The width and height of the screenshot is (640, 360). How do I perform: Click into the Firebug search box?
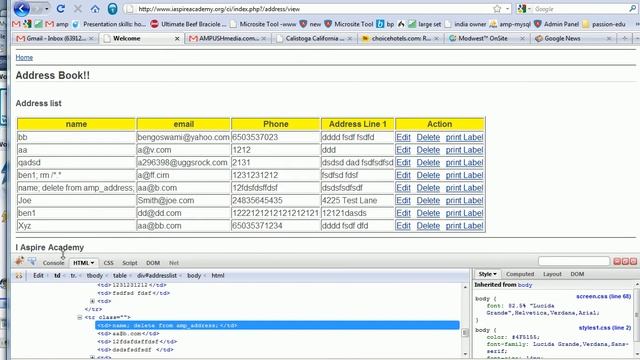click(x=574, y=261)
